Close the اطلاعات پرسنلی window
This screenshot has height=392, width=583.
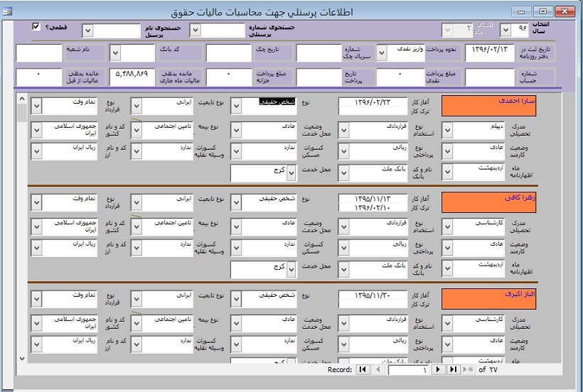click(565, 11)
